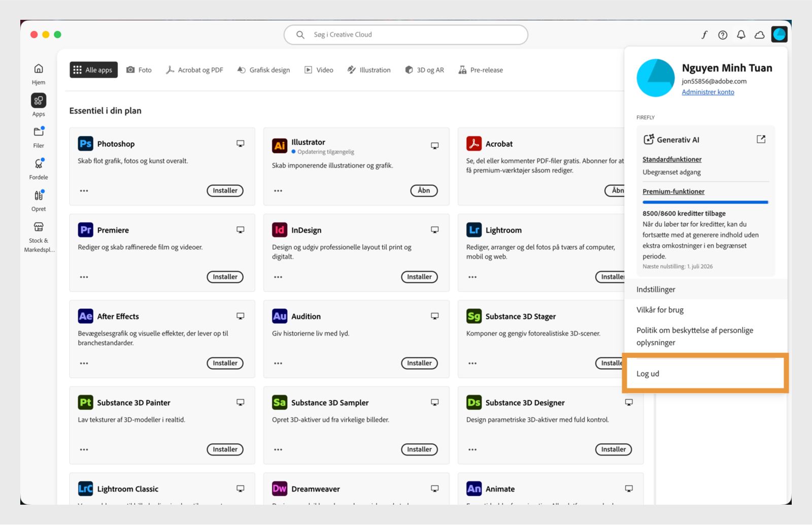Open the Hjem sidebar icon
Viewport: 812px width, 525px height.
[39, 69]
